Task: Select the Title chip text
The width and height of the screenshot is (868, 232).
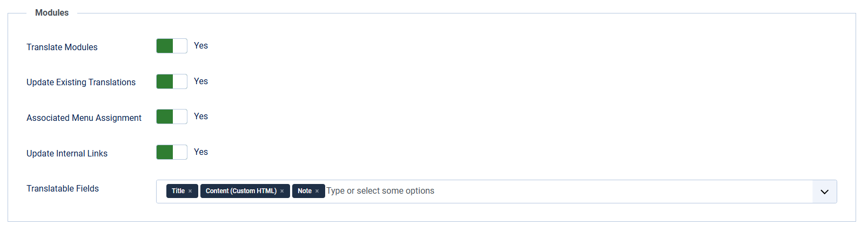Action: coord(178,191)
